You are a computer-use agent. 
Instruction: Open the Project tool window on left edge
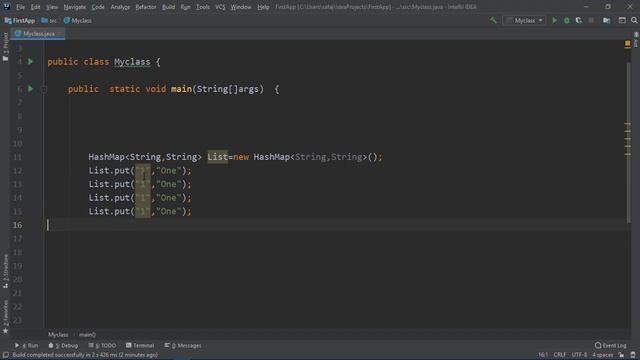[x=5, y=47]
